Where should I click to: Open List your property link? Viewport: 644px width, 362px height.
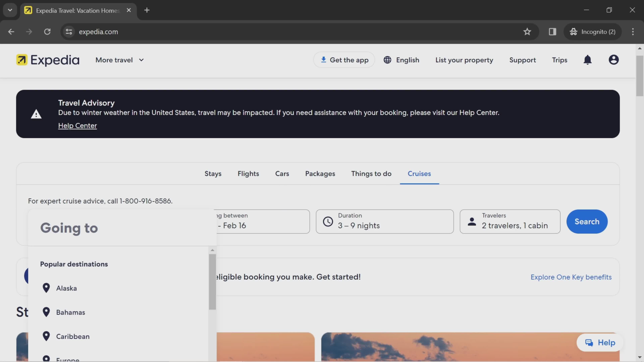click(464, 60)
